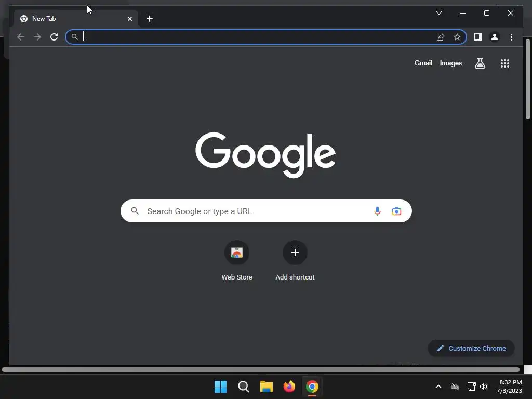Viewport: 532px width, 399px height.
Task: Open Google apps grid icon
Action: click(x=505, y=63)
